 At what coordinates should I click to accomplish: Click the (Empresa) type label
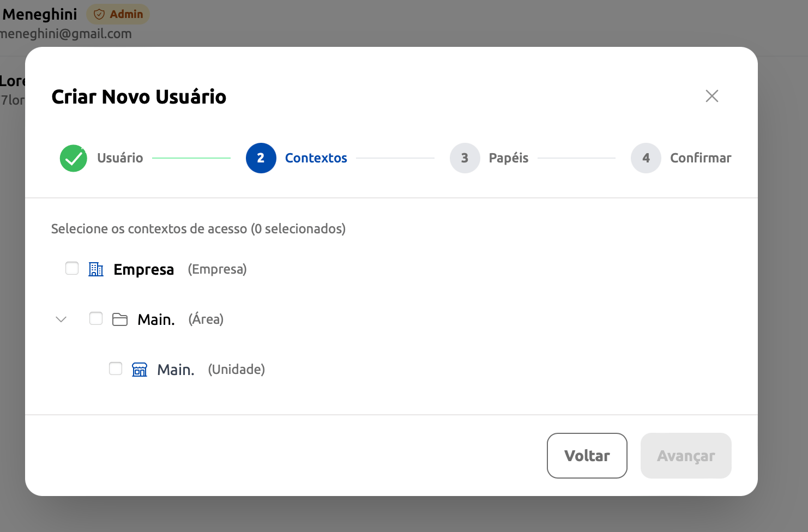218,269
